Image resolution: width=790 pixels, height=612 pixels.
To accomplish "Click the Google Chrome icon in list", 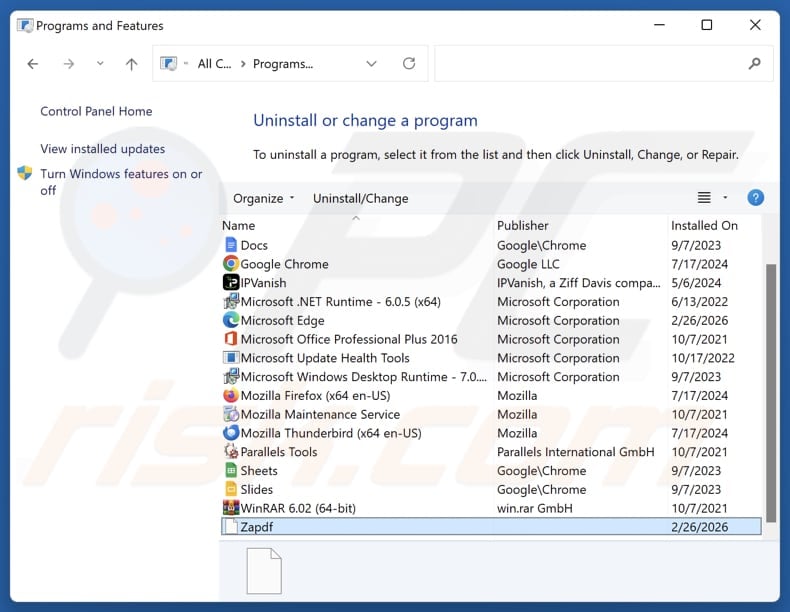I will (231, 263).
